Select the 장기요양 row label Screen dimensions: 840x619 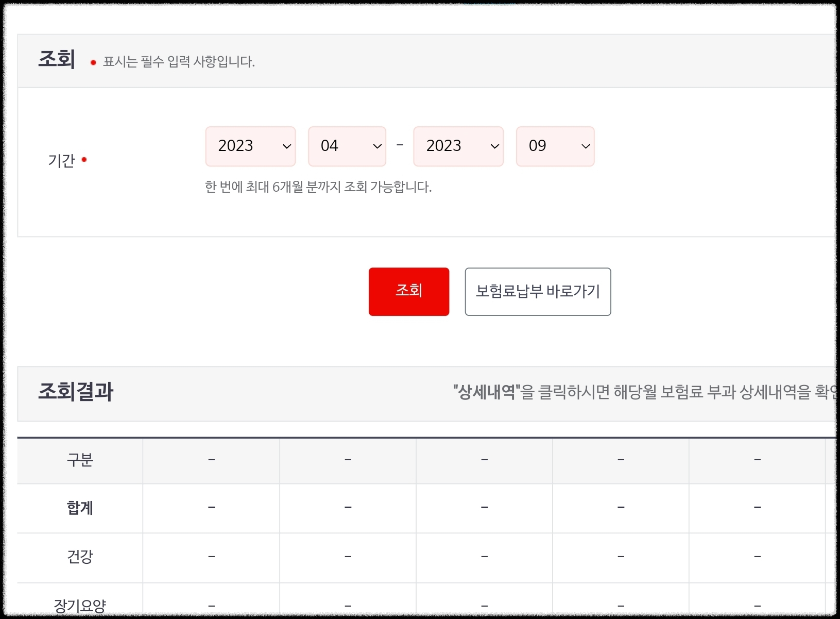tap(80, 605)
